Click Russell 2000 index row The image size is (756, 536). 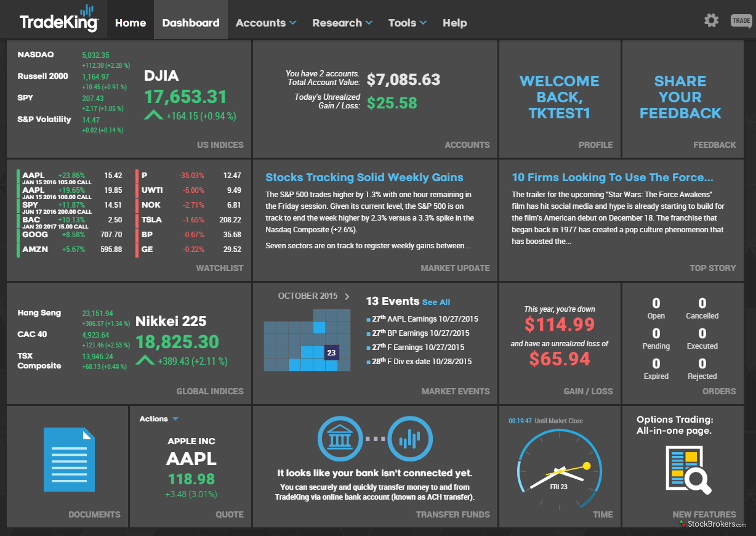[74, 81]
